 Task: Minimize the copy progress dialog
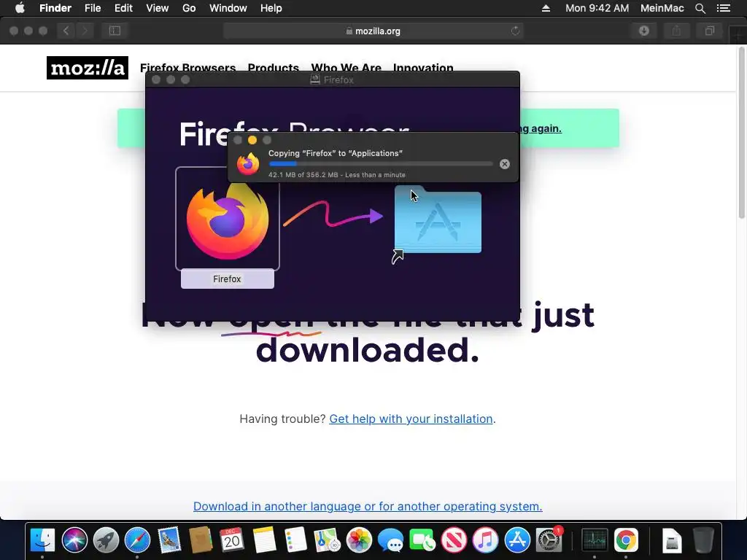252,140
